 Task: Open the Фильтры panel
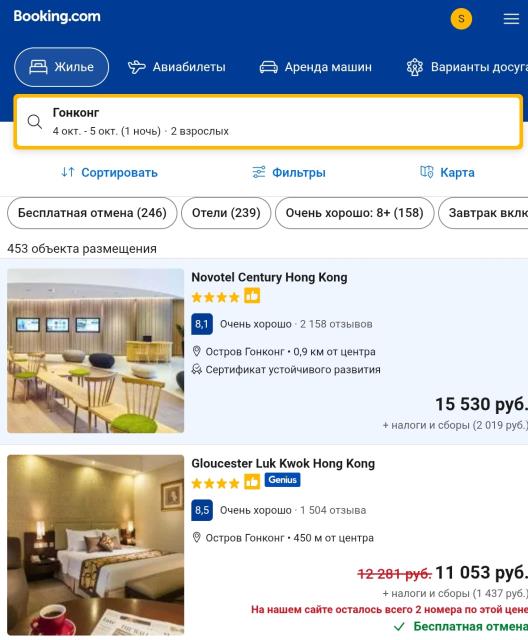tap(288, 173)
